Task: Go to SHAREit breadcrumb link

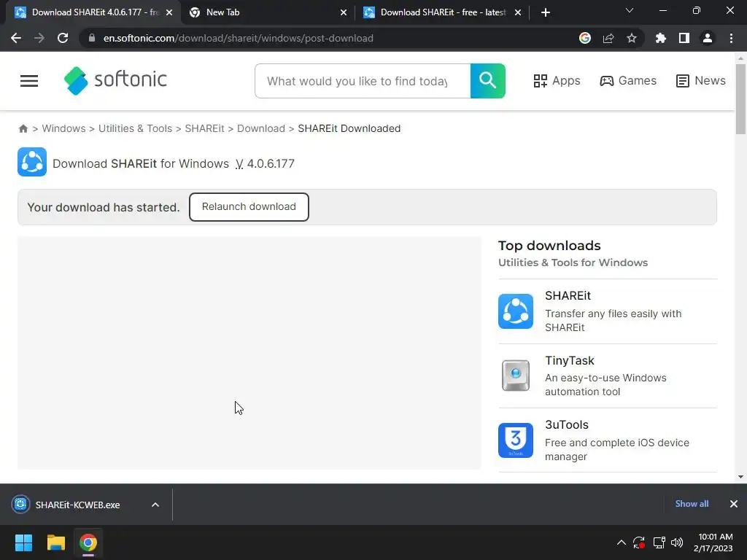Action: pyautogui.click(x=204, y=128)
